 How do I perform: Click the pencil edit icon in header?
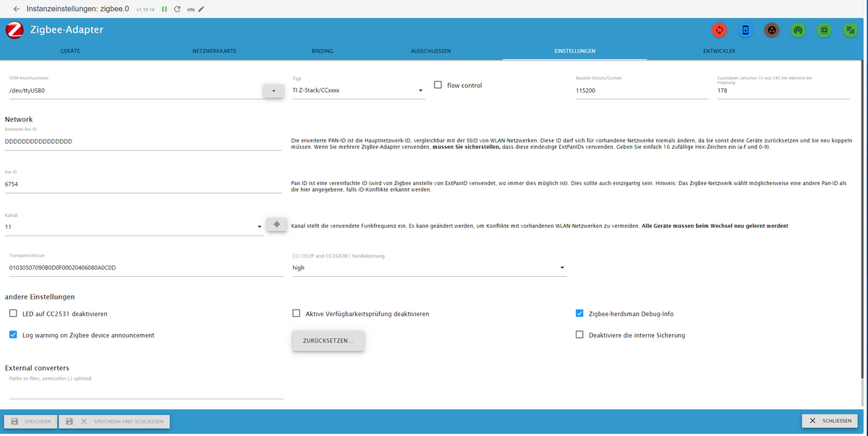[201, 9]
